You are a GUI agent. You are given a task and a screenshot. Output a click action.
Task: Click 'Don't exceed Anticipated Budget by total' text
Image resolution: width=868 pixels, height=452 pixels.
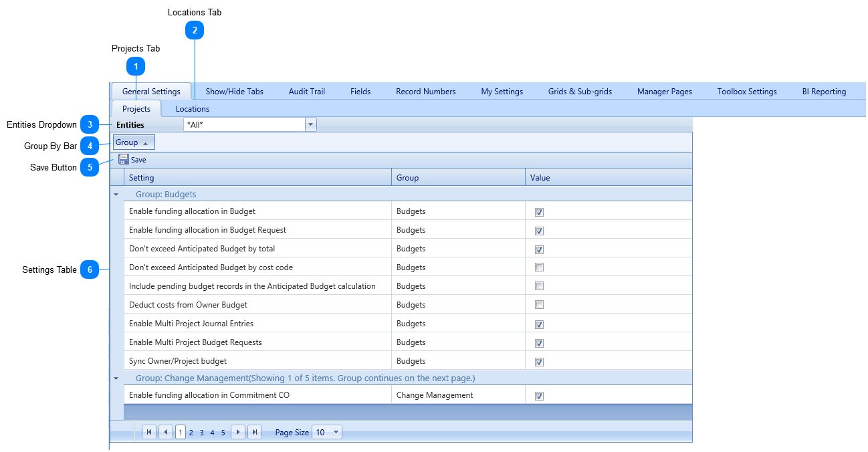coord(202,249)
